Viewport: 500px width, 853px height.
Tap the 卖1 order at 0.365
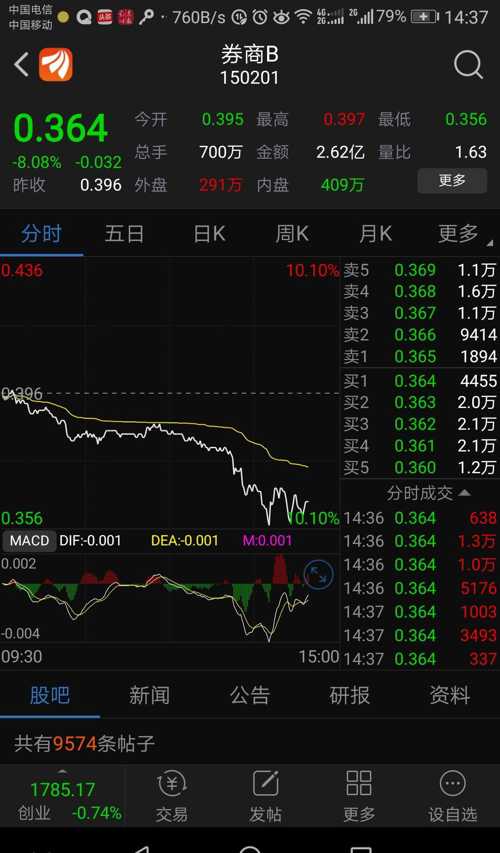click(x=420, y=357)
